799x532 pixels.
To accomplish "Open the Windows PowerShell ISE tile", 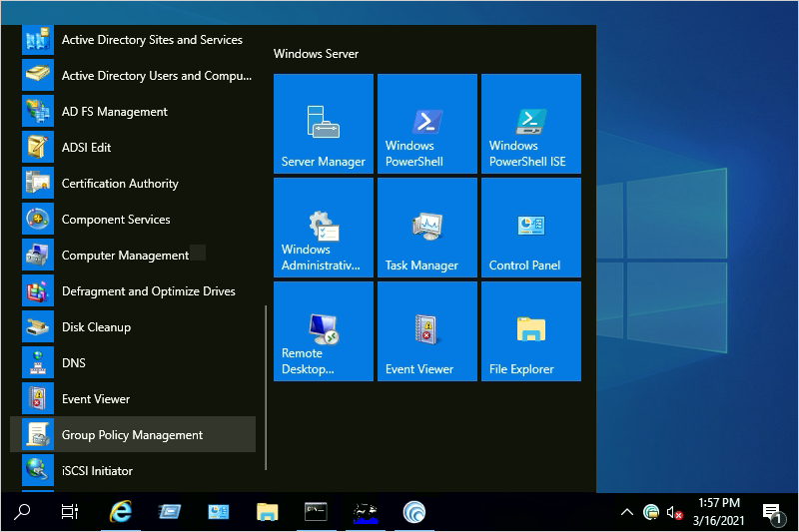I will coord(530,124).
